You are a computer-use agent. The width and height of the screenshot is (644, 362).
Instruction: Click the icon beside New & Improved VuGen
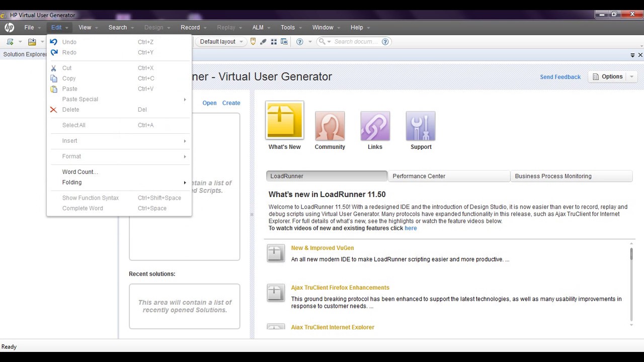[276, 253]
